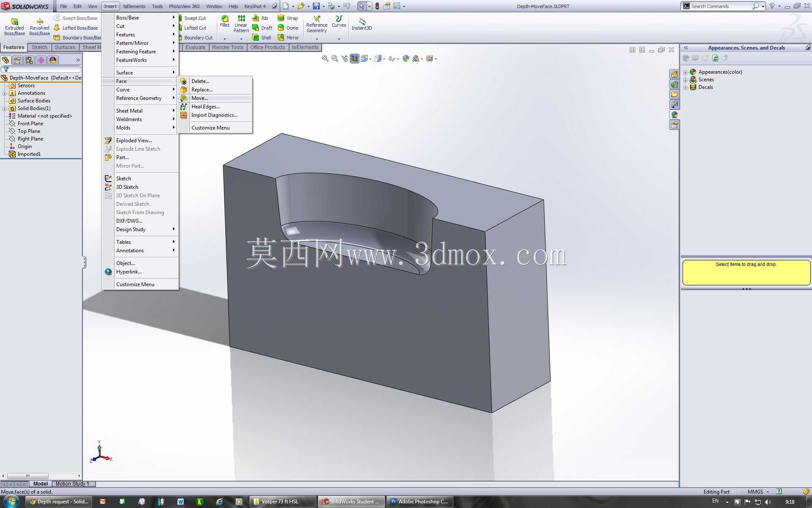
Task: Expand the Reference Geometry submenu in Insert menu
Action: point(140,98)
